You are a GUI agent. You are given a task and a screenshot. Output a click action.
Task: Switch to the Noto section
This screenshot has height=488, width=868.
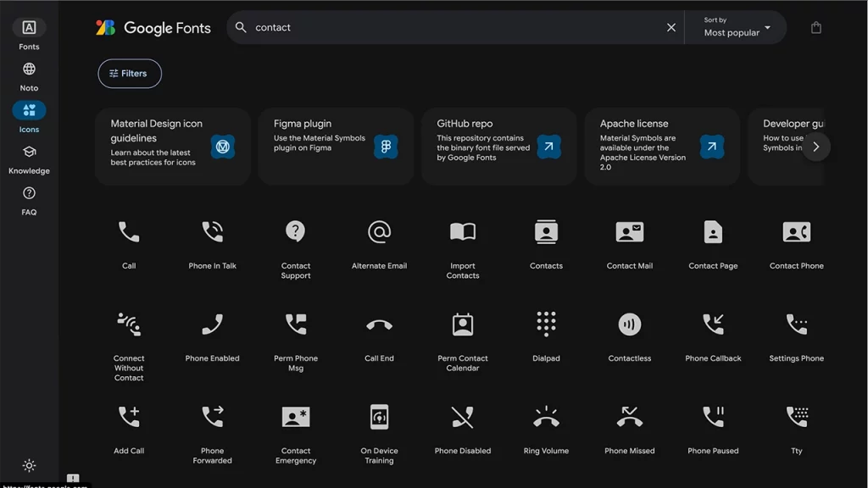[29, 75]
